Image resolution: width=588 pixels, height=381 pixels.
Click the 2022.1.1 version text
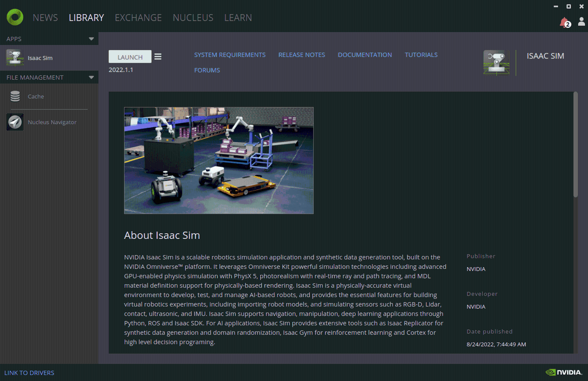121,70
